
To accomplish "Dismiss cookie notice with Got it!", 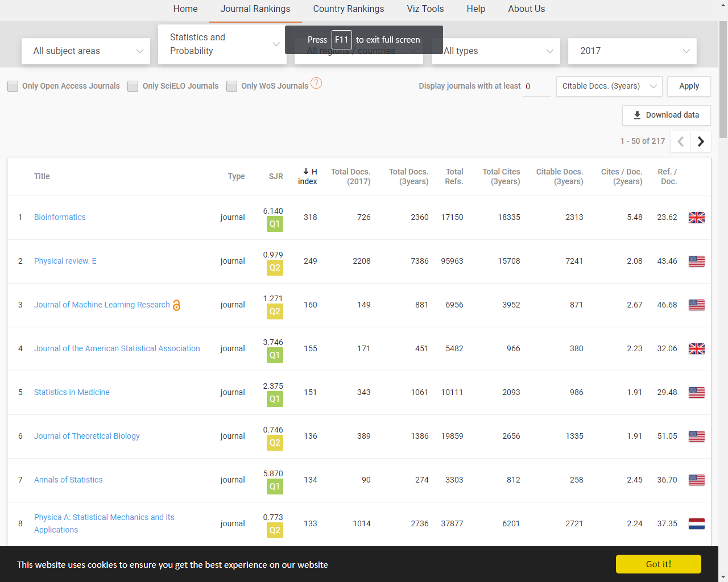I will click(x=658, y=564).
